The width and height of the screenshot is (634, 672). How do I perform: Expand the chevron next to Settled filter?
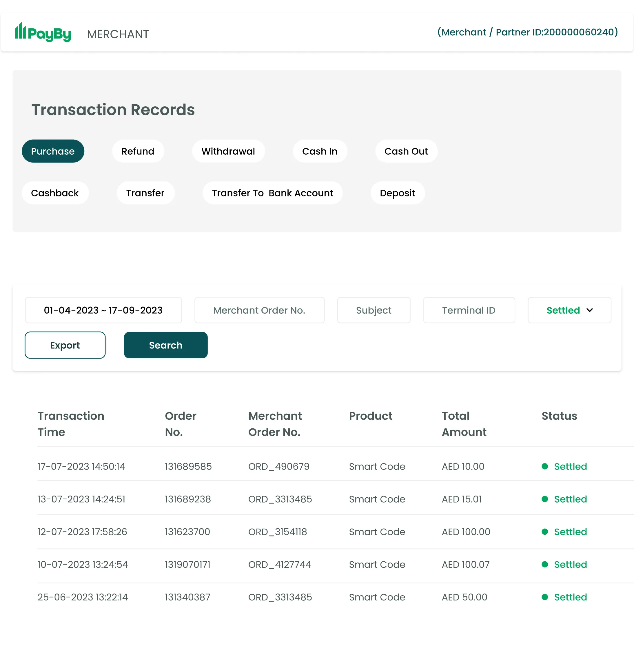tap(589, 310)
